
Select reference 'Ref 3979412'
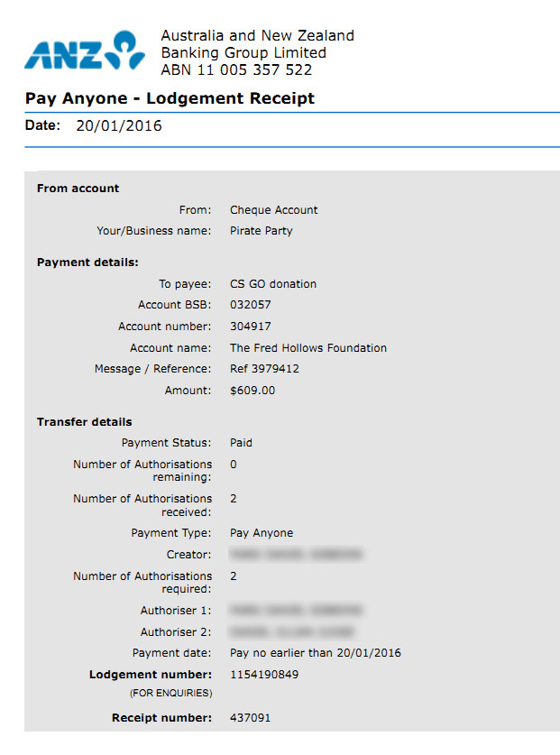(x=264, y=369)
